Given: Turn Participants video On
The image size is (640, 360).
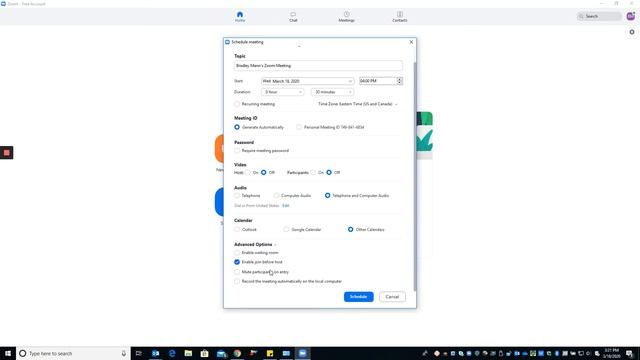Looking at the screenshot, I should point(313,173).
